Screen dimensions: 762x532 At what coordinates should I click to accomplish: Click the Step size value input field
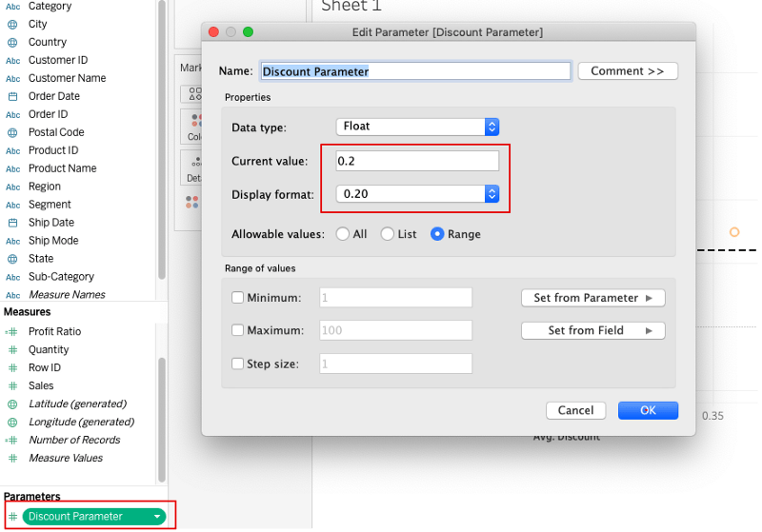point(395,364)
